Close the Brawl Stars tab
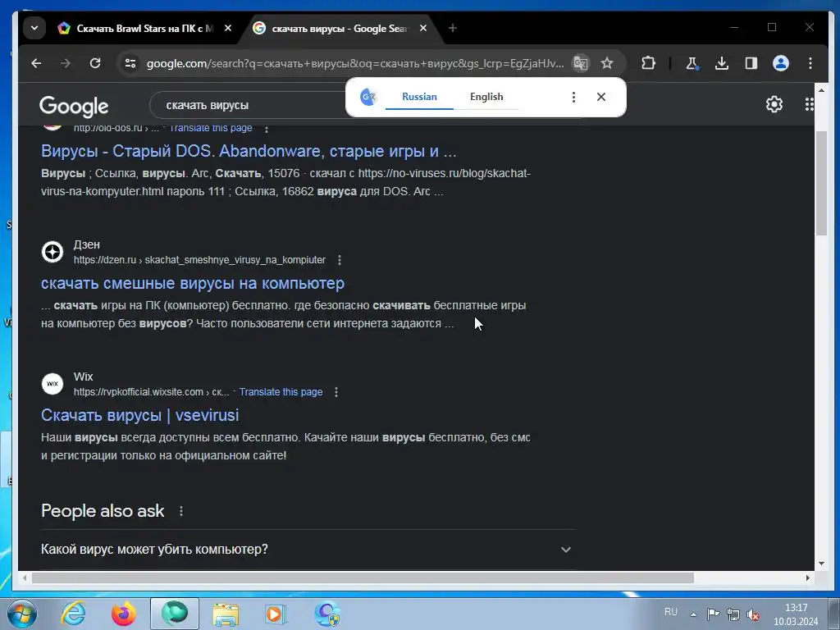 (228, 28)
